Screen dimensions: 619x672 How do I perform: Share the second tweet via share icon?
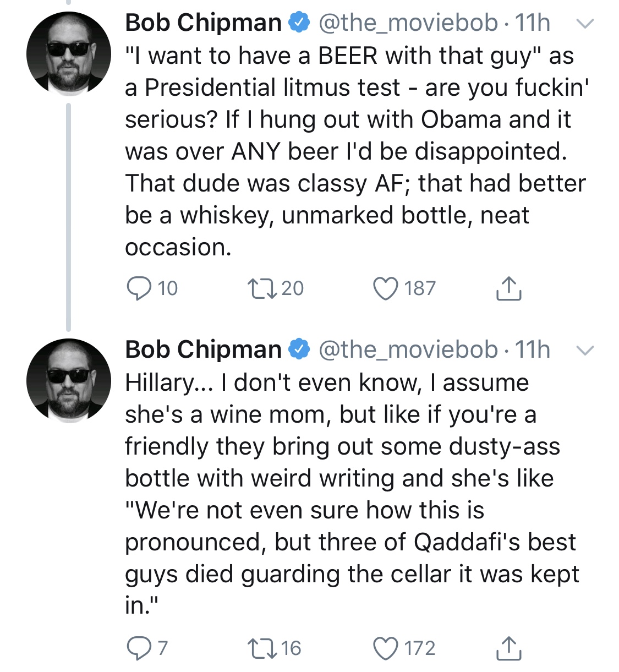[508, 648]
